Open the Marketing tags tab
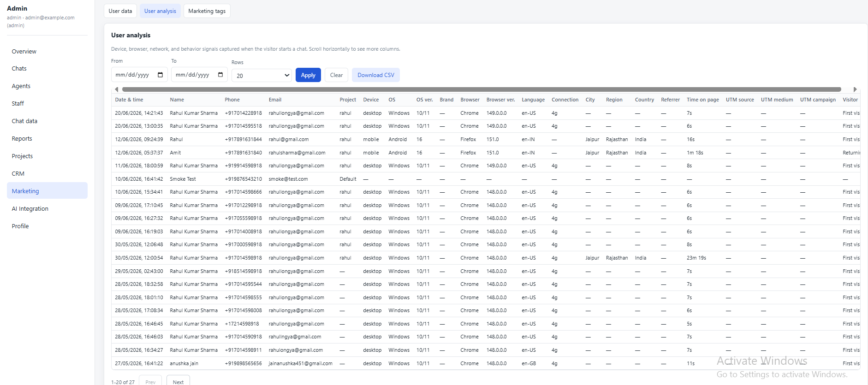The width and height of the screenshot is (868, 385). point(207,11)
